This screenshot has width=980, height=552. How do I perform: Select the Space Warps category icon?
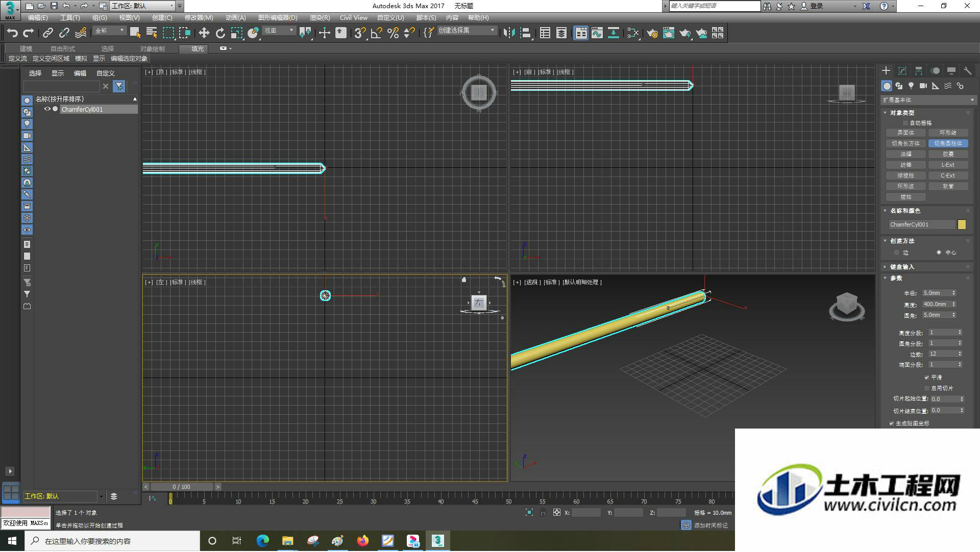(x=948, y=86)
